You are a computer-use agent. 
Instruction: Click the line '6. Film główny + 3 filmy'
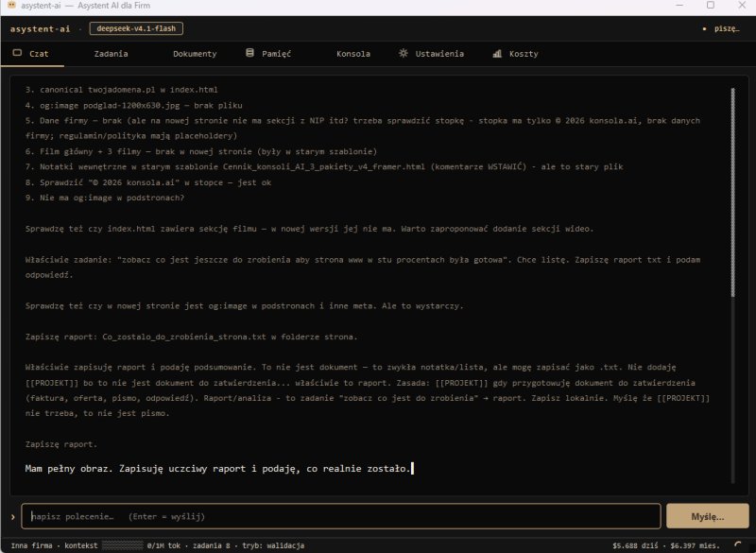[201, 151]
